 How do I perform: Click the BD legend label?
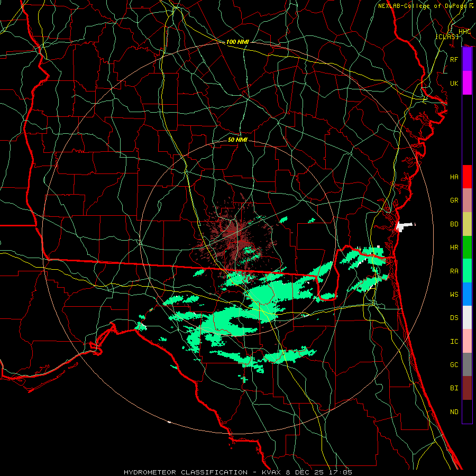[x=454, y=224]
